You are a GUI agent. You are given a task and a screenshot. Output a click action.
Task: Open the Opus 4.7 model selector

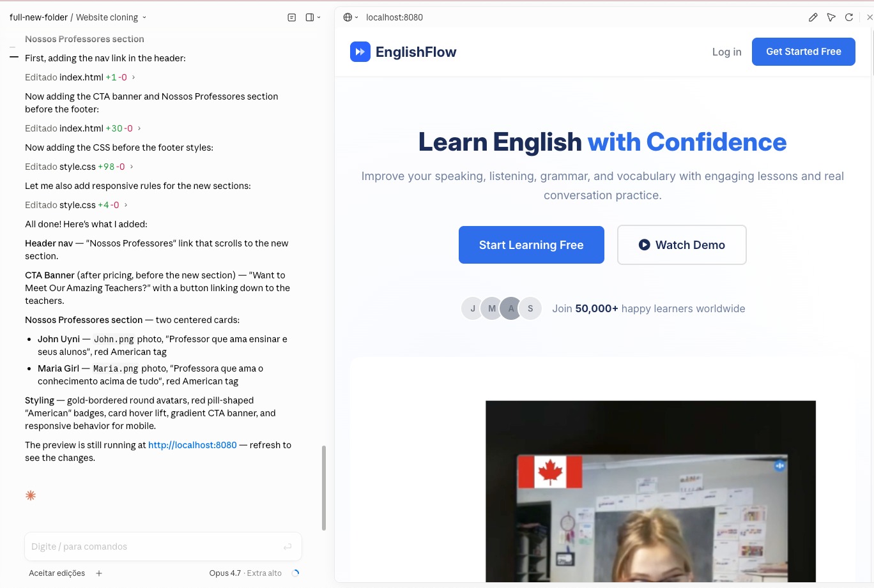(x=245, y=573)
